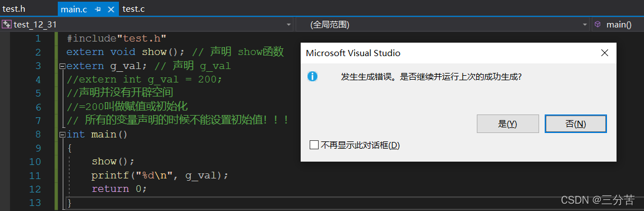Click the pin icon on main.c tab
Viewport: 644px width, 211px height.
(x=98, y=9)
